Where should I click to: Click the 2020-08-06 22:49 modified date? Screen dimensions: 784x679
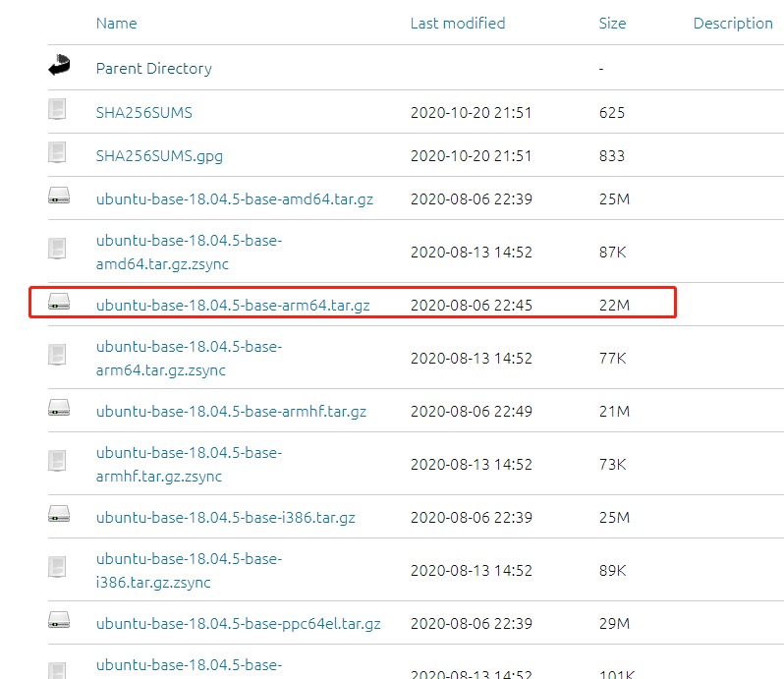click(x=472, y=411)
